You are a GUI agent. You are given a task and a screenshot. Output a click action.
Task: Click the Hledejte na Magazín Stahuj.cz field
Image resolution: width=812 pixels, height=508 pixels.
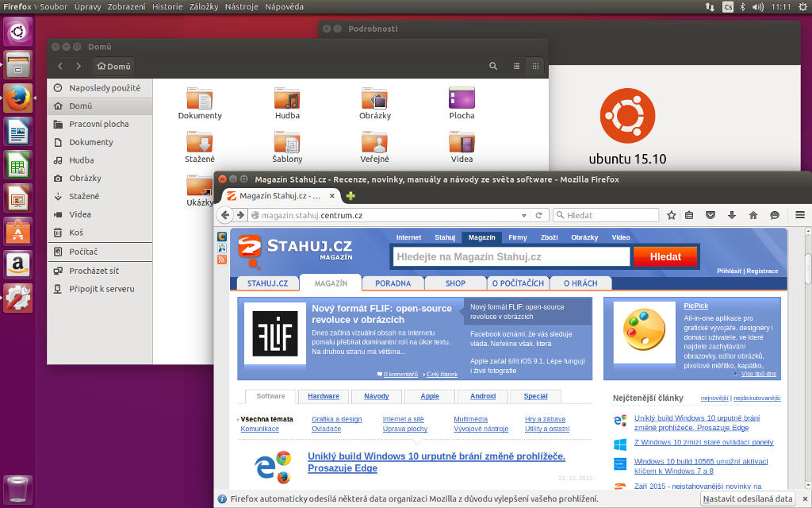coord(511,256)
